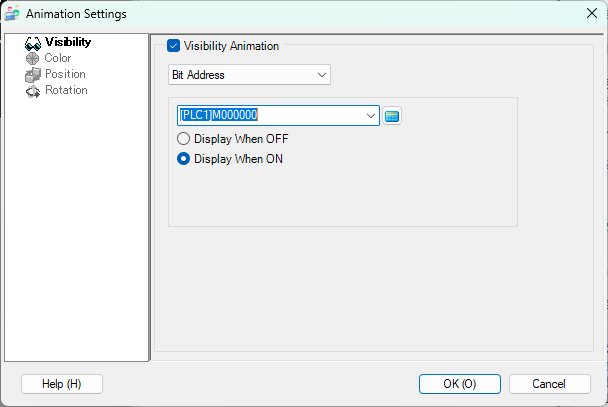Image resolution: width=608 pixels, height=407 pixels.
Task: Select the Display When OFF option
Action: [183, 139]
